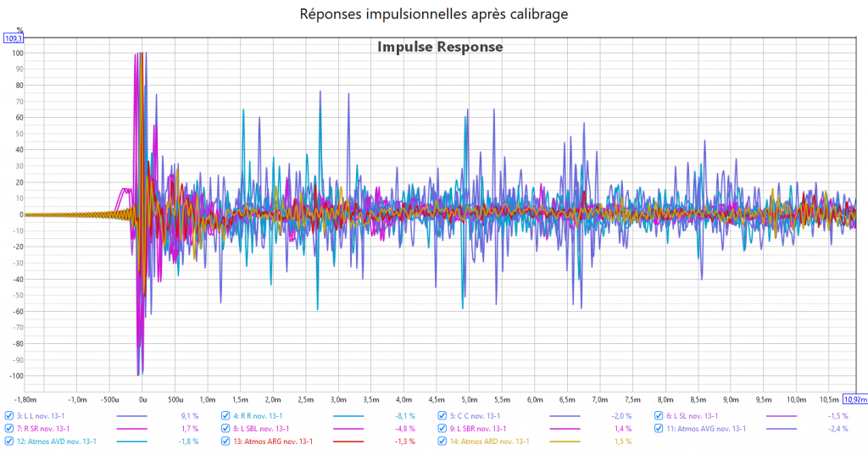Click the 9,1 % value for L L
This screenshot has width=868, height=461.
(190, 416)
